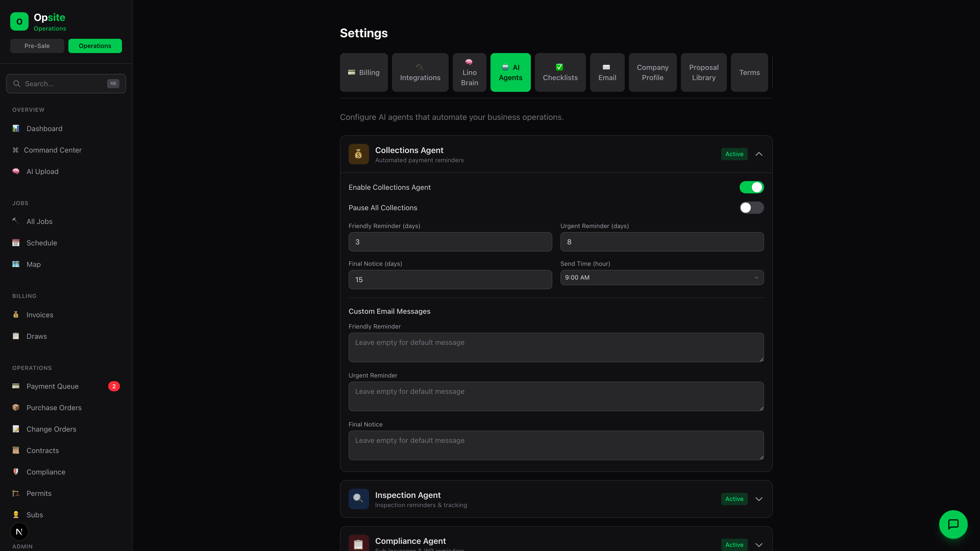Open the Checklists settings tab

560,72
